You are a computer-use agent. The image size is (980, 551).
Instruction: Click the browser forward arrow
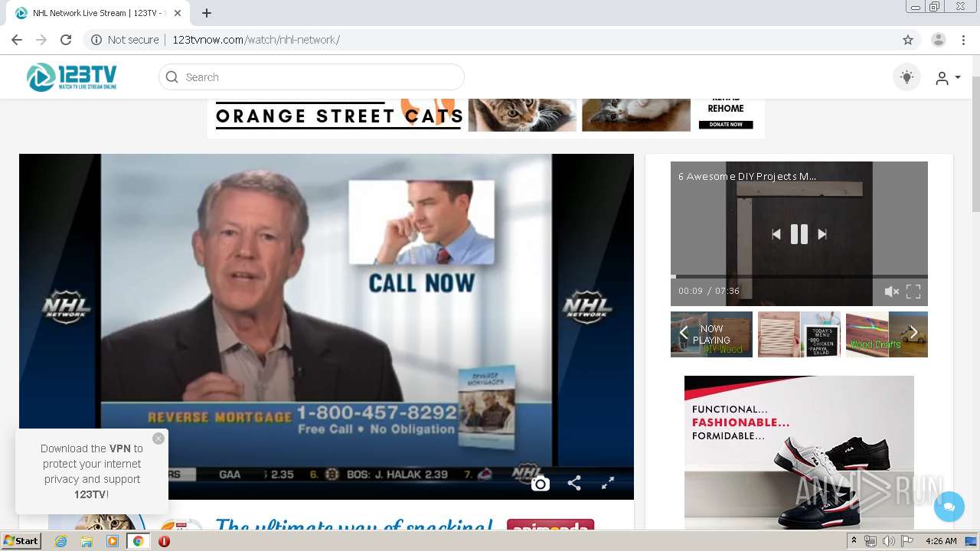coord(41,40)
